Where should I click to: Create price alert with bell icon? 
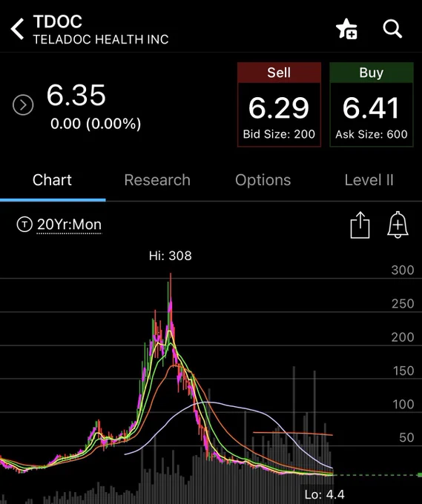(398, 225)
